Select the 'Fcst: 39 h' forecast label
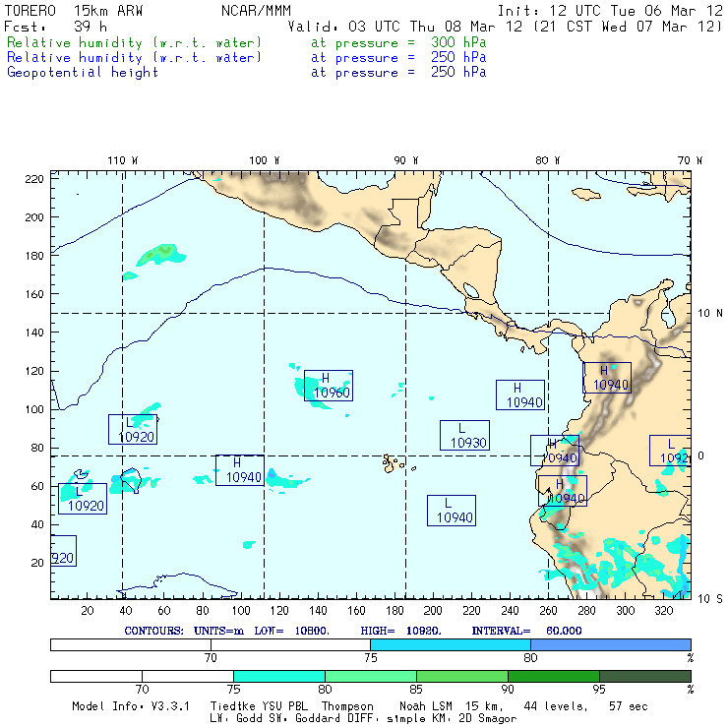 [x=56, y=27]
